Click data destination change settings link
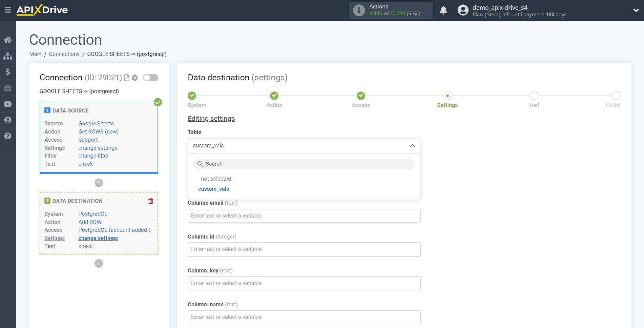This screenshot has height=328, width=644. click(x=98, y=238)
